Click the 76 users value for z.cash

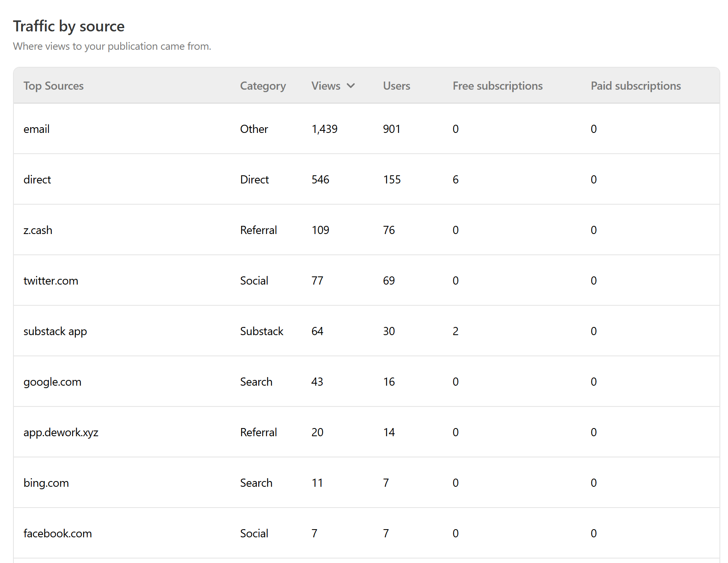tap(389, 230)
